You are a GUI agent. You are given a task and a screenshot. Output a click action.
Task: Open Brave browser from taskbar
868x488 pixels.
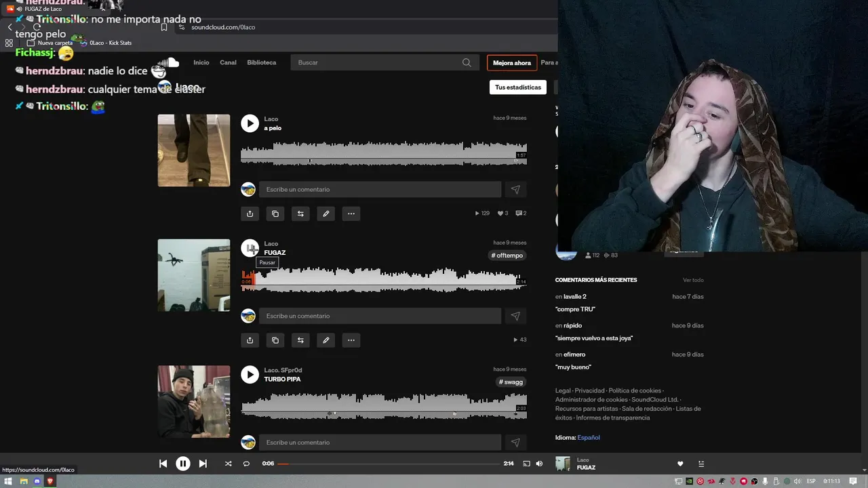50,481
